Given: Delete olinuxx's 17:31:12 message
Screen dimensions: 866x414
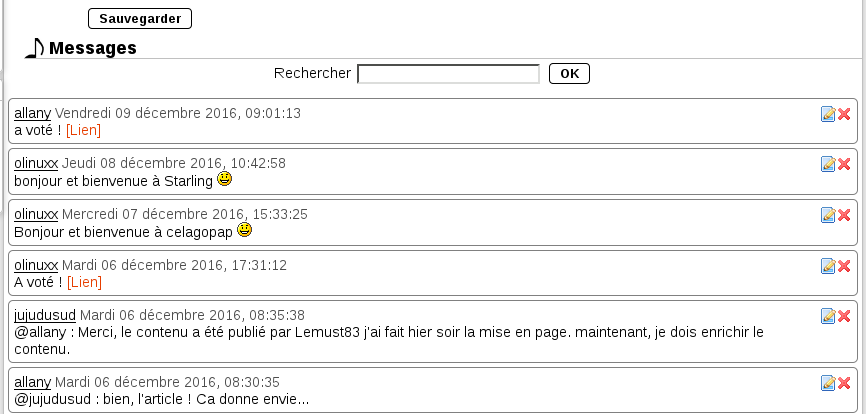Looking at the screenshot, I should (x=844, y=265).
